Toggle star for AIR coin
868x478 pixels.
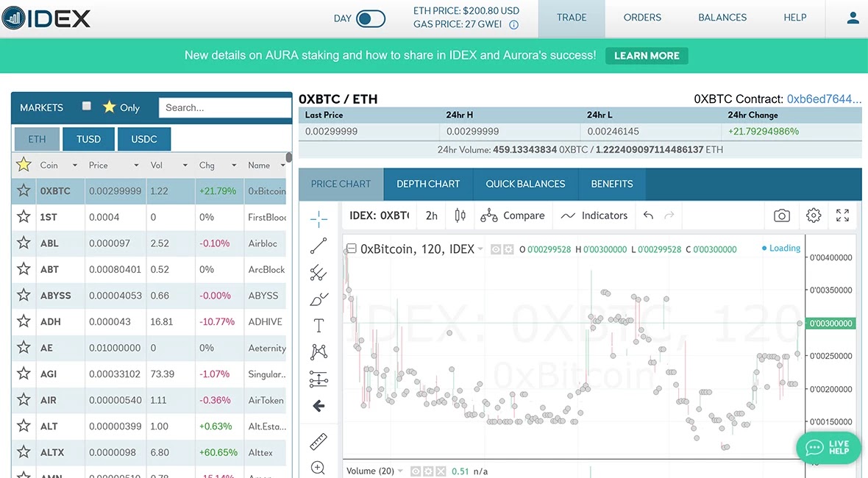pos(24,400)
